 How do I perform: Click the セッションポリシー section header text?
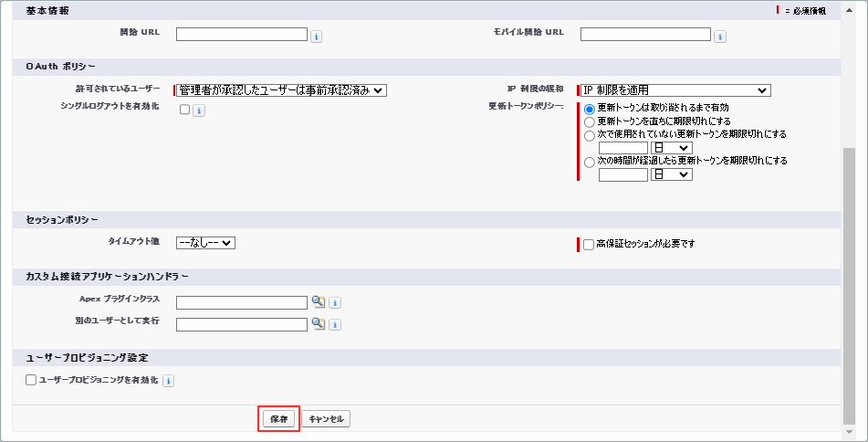(x=62, y=220)
